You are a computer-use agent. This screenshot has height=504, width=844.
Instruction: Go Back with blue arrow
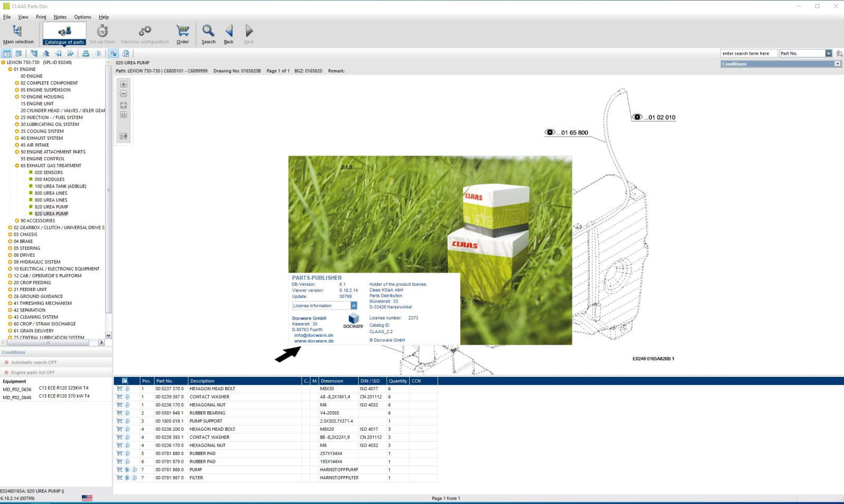[228, 34]
